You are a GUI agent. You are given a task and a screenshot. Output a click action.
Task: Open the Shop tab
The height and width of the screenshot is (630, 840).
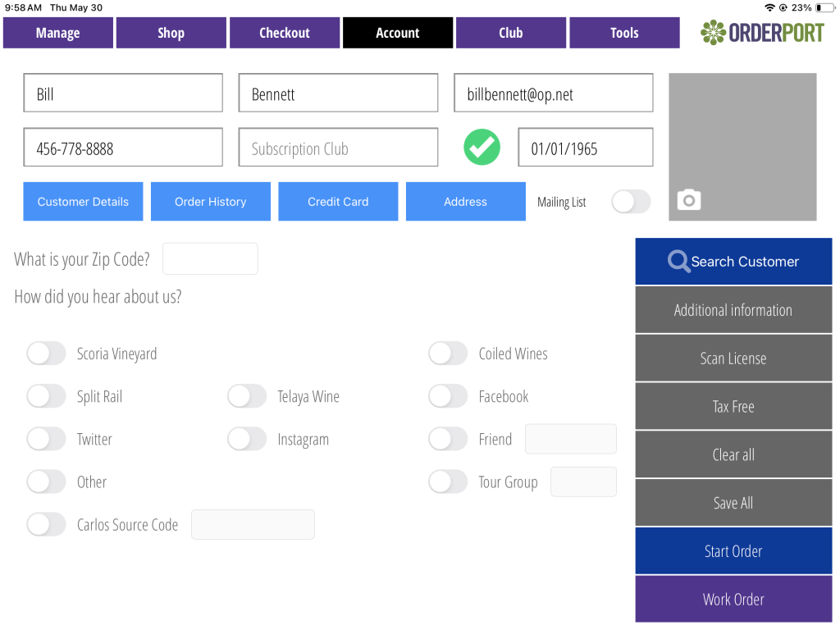click(171, 33)
